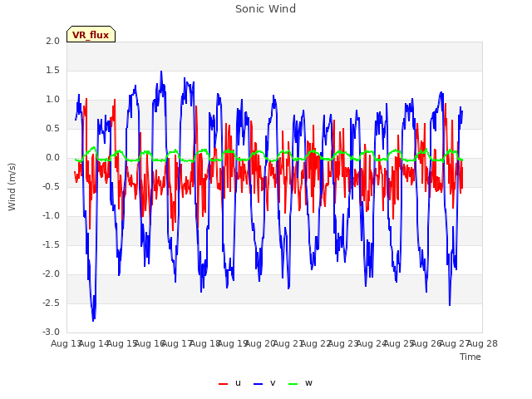Click the VR_flux label box
Screen dimensions: 532x399
click(91, 34)
